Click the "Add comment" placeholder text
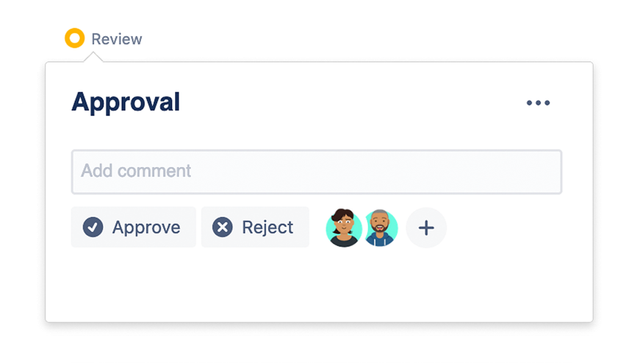 point(136,172)
